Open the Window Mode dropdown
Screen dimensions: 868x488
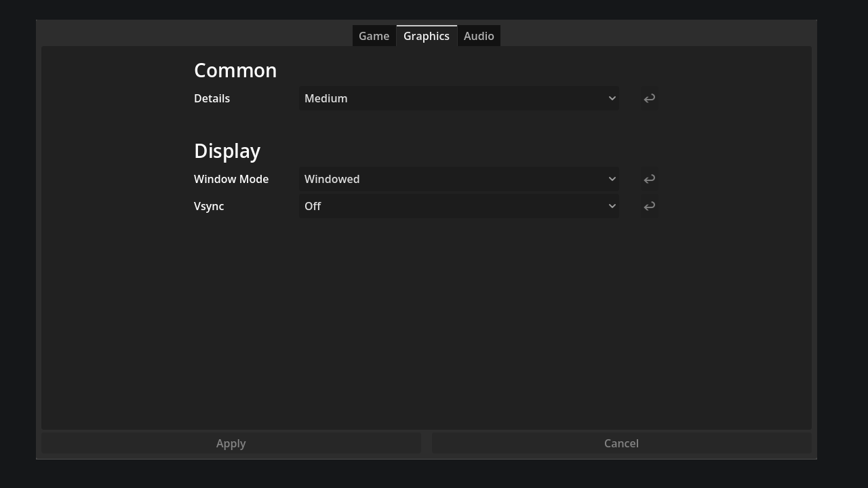(459, 179)
